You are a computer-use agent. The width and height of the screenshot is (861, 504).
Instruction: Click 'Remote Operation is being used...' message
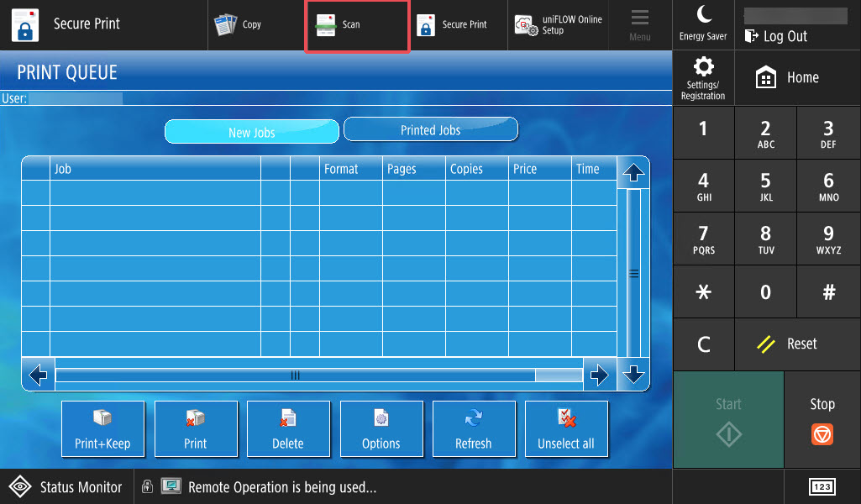(x=282, y=487)
